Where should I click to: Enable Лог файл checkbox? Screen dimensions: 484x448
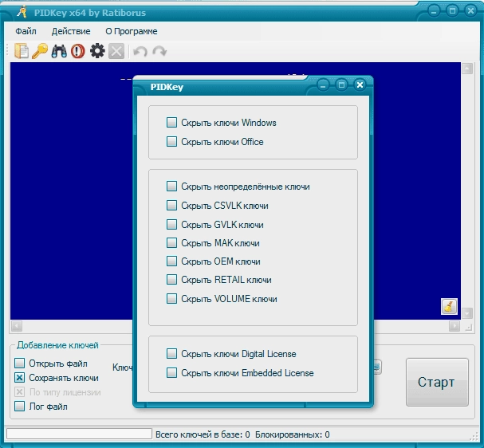19,406
